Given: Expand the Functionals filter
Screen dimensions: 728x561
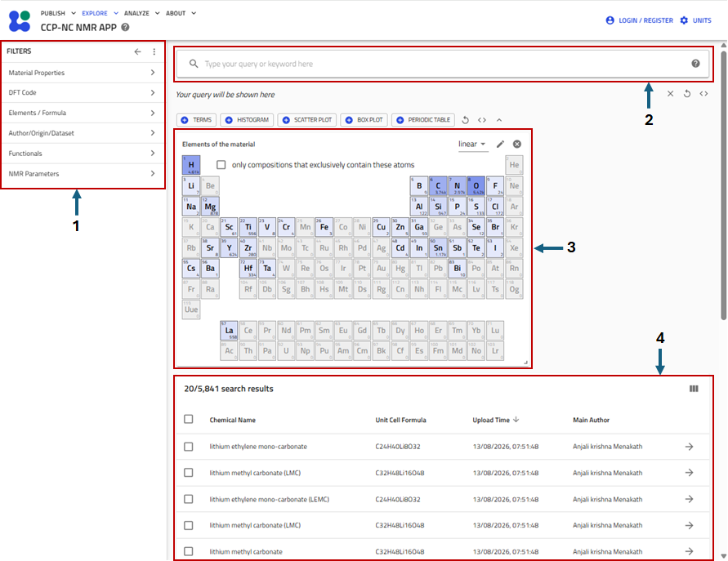Looking at the screenshot, I should pos(83,154).
